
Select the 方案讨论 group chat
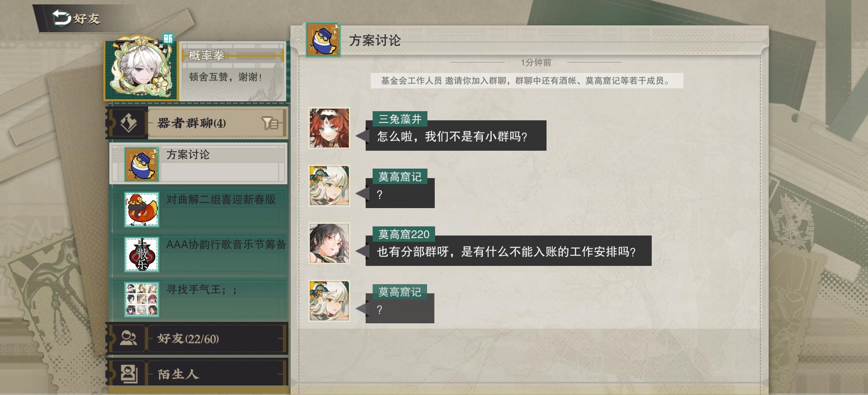point(198,163)
